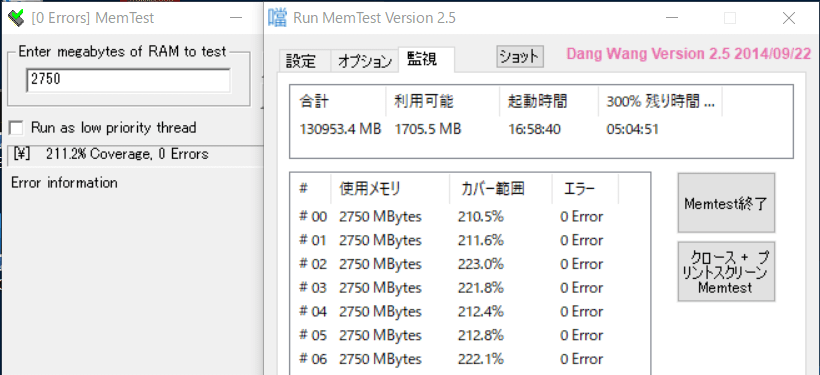Viewport: 820px width, 375px height.
Task: Click the 300% 残り時間 column header
Action: pyautogui.click(x=660, y=101)
